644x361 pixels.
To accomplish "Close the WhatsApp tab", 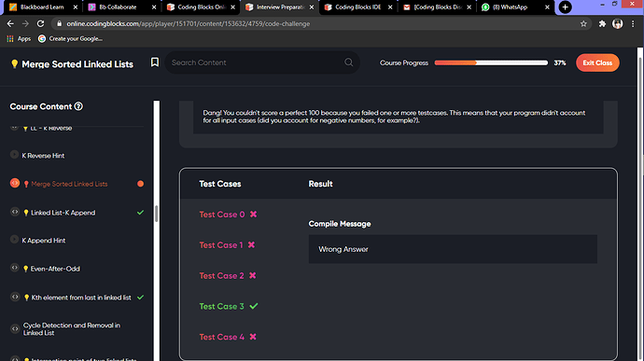I will point(547,7).
